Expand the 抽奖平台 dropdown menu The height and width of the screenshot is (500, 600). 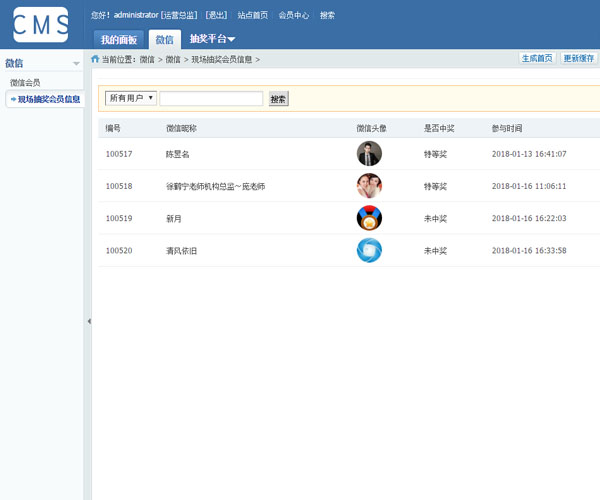[x=212, y=39]
